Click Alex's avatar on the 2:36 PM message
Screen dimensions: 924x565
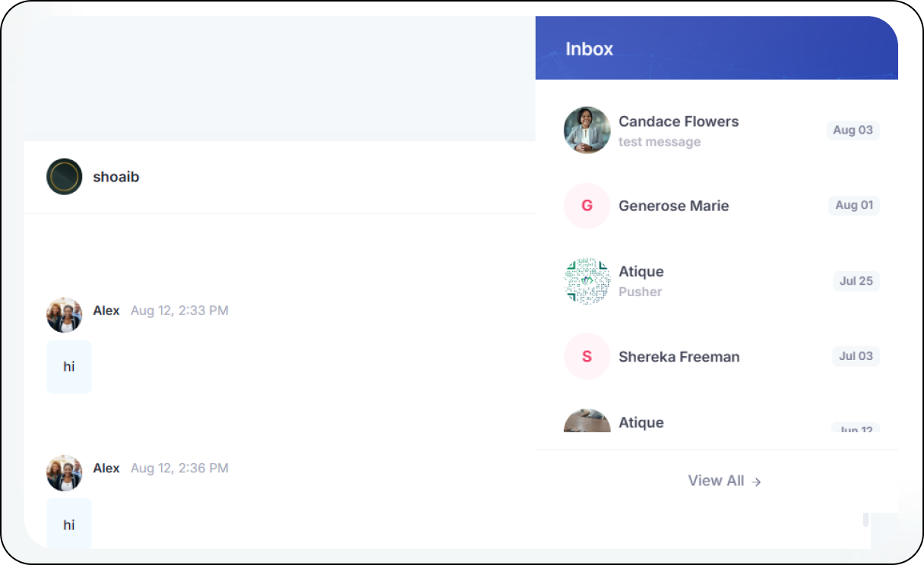pyautogui.click(x=65, y=472)
